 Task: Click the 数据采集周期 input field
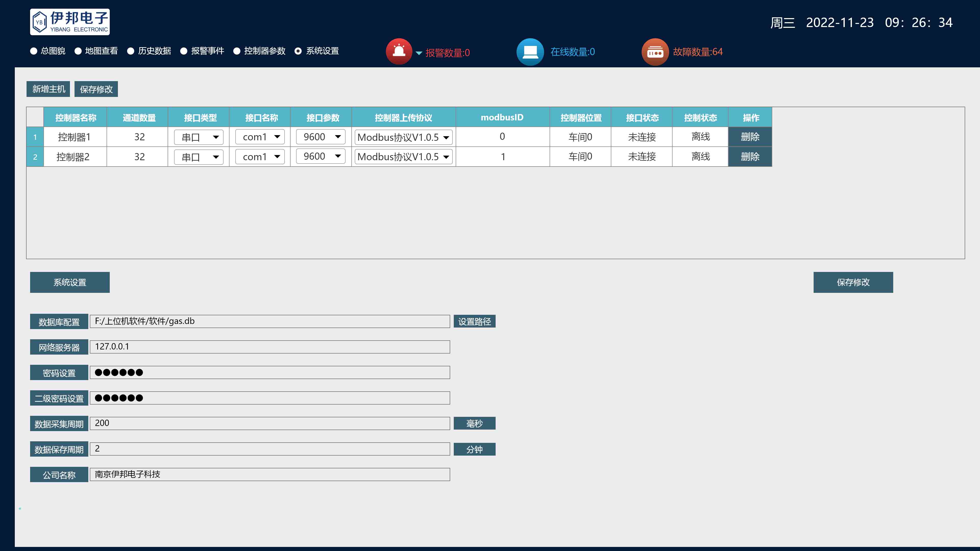pos(269,423)
